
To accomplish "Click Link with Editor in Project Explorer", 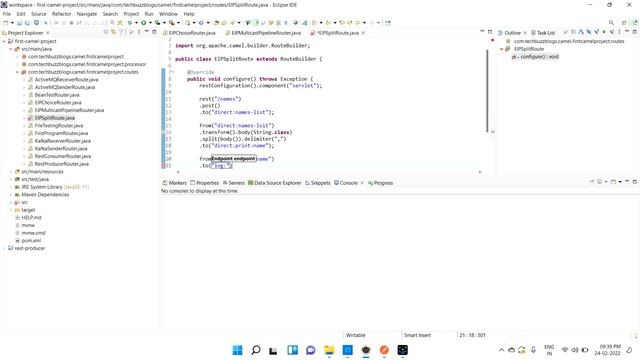I will [113, 32].
